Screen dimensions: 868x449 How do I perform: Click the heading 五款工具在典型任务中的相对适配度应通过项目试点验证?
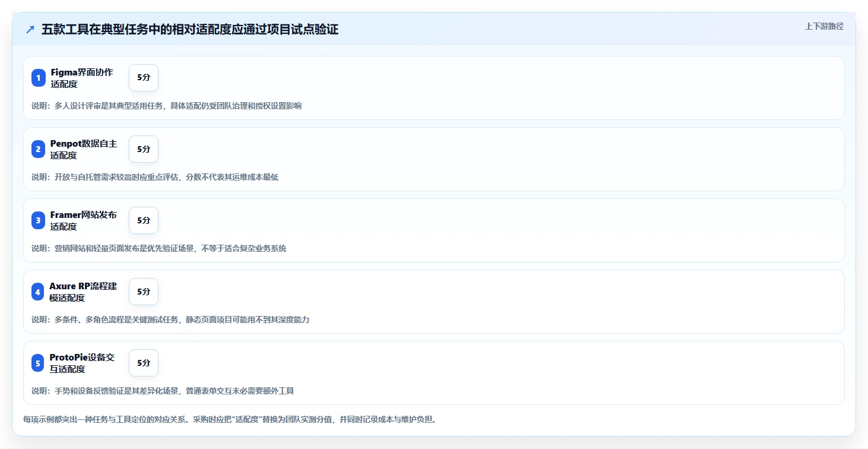pos(190,30)
